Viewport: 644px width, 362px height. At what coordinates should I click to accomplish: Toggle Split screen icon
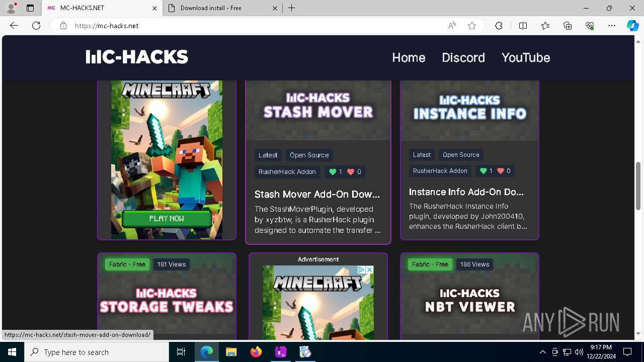pyautogui.click(x=523, y=26)
